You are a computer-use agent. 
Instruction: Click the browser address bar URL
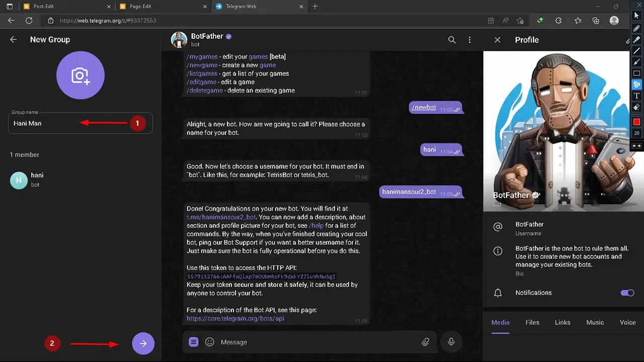pyautogui.click(x=108, y=21)
